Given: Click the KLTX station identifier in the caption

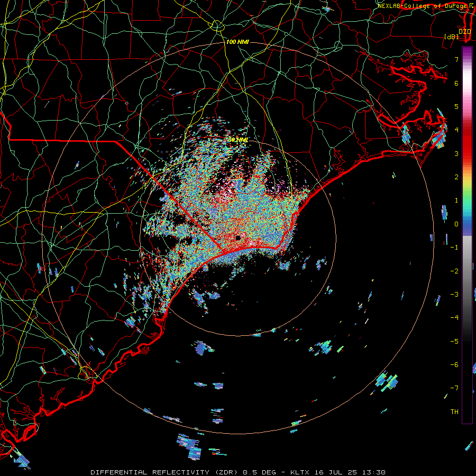Looking at the screenshot, I should coord(300,472).
